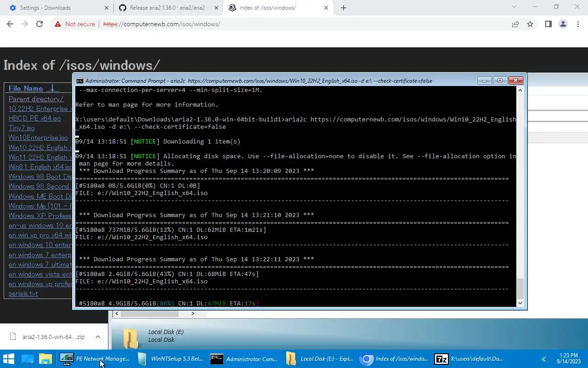Click the Command Prompt vertical scrollbar thumb
The height and width of the screenshot is (368, 588).
click(x=520, y=288)
